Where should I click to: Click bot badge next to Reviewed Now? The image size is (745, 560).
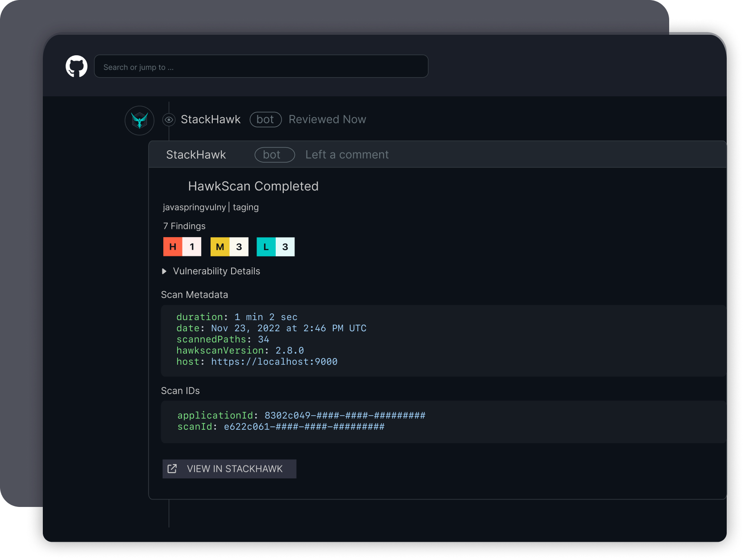pyautogui.click(x=265, y=119)
